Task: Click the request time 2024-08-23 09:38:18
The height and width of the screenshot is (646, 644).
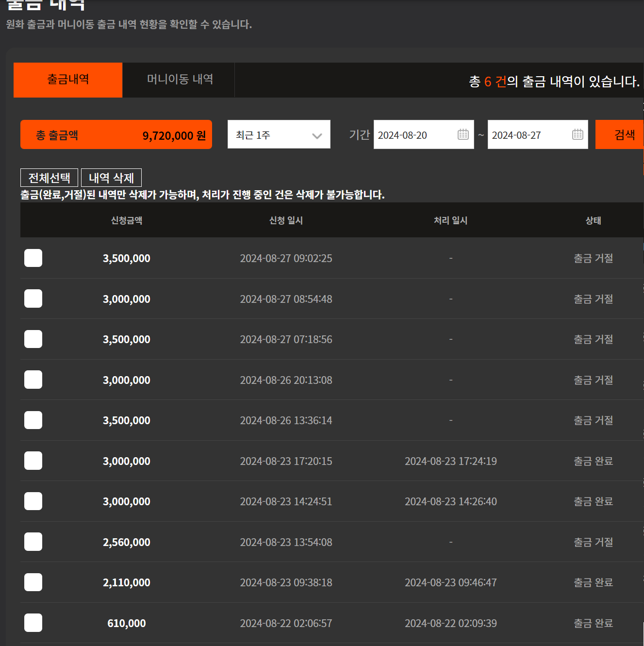Action: 286,582
